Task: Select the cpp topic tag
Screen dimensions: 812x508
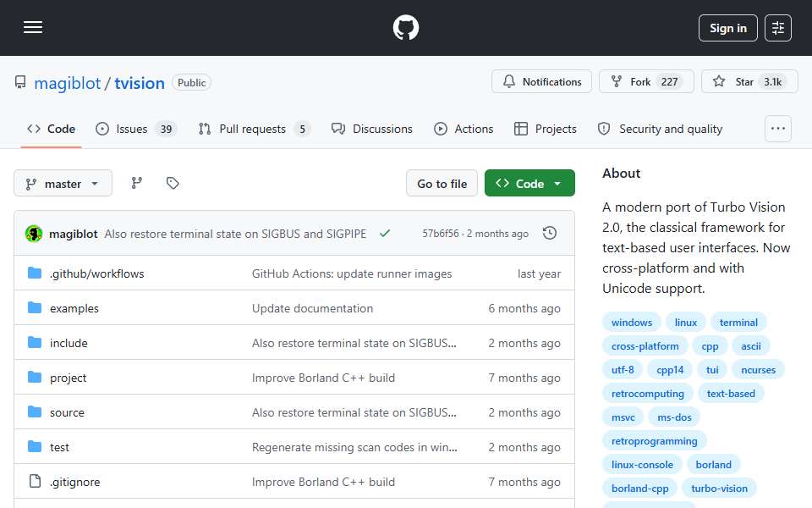Action: pyautogui.click(x=710, y=346)
